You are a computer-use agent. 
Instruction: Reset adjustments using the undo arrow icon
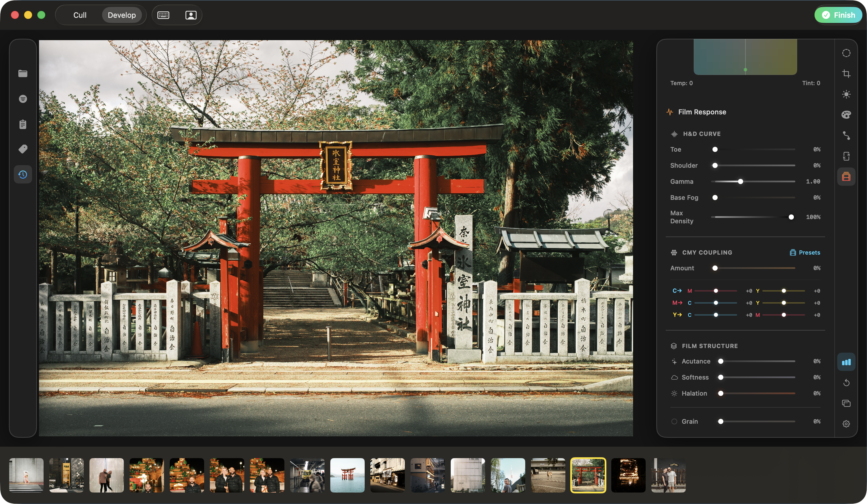846,382
